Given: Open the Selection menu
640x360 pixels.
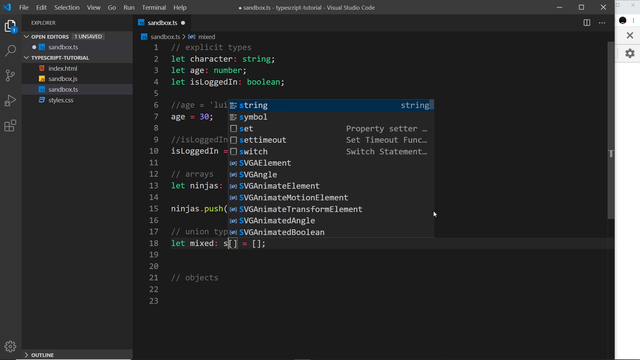Looking at the screenshot, I should point(67,7).
